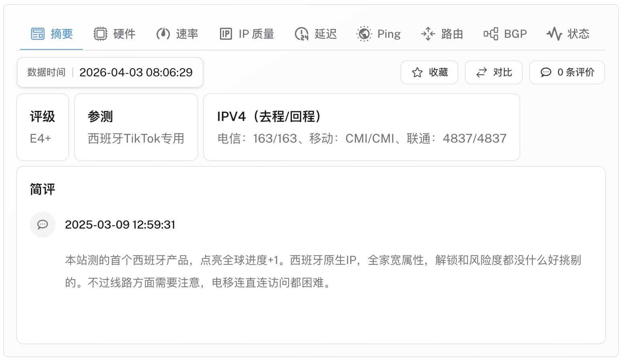Click the globe icon beside Ping
Image resolution: width=624 pixels, height=364 pixels.
pyautogui.click(x=364, y=34)
